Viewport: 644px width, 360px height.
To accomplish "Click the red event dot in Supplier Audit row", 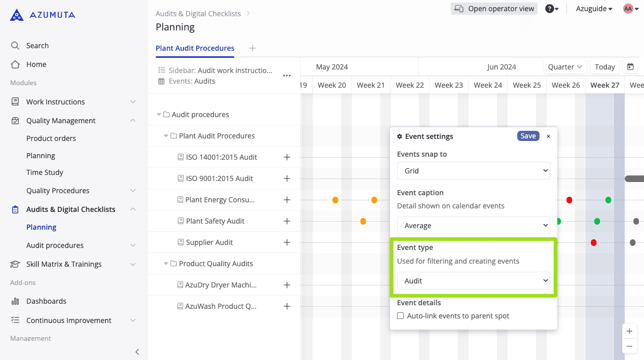I will pyautogui.click(x=593, y=243).
